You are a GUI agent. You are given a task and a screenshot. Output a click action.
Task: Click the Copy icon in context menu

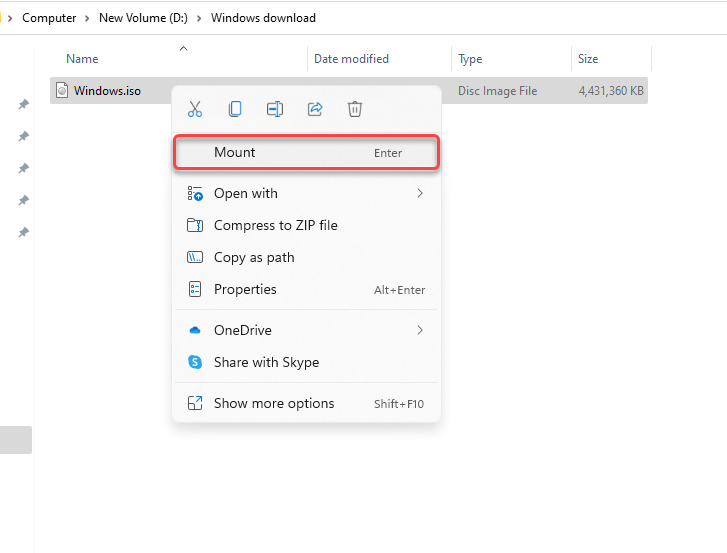(x=235, y=109)
